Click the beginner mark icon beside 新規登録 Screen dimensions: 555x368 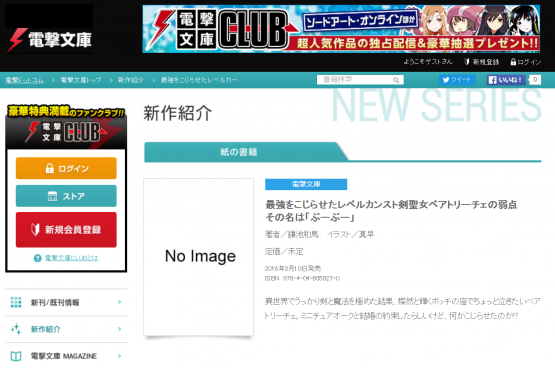pyautogui.click(x=467, y=62)
